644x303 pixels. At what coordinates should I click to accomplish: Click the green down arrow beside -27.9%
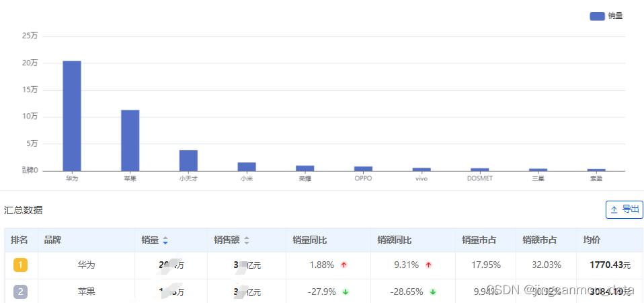tap(346, 292)
